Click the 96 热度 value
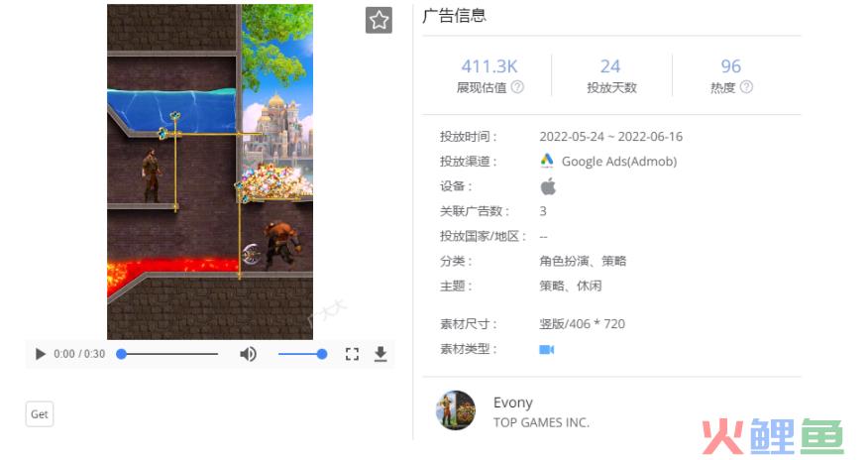 [x=730, y=66]
